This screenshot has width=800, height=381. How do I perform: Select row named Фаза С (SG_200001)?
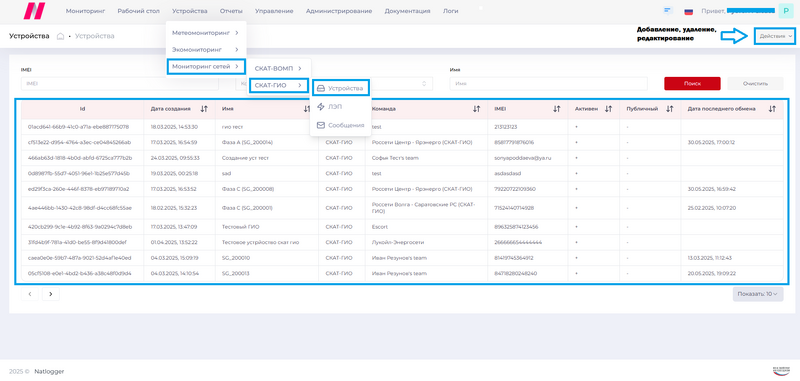(x=402, y=208)
